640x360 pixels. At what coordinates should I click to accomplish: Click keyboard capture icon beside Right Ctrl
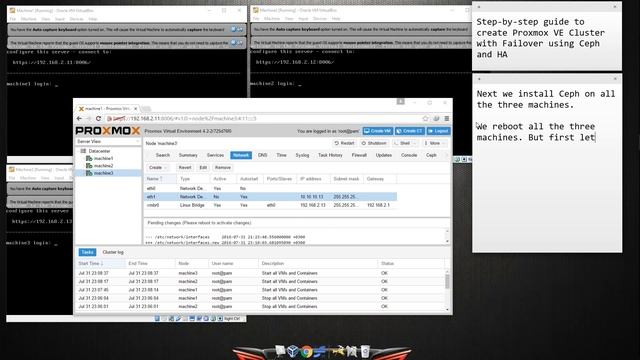click(220, 318)
